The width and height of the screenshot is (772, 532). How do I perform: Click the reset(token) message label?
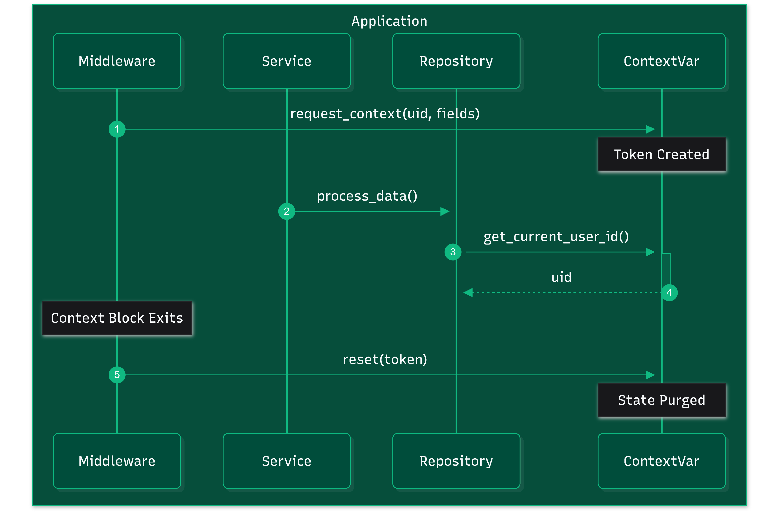(x=385, y=359)
